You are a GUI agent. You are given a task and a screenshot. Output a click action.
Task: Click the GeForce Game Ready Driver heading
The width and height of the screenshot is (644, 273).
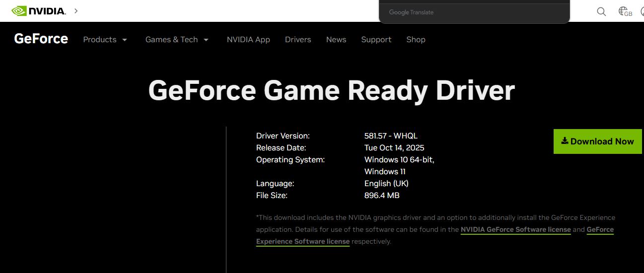pos(331,91)
